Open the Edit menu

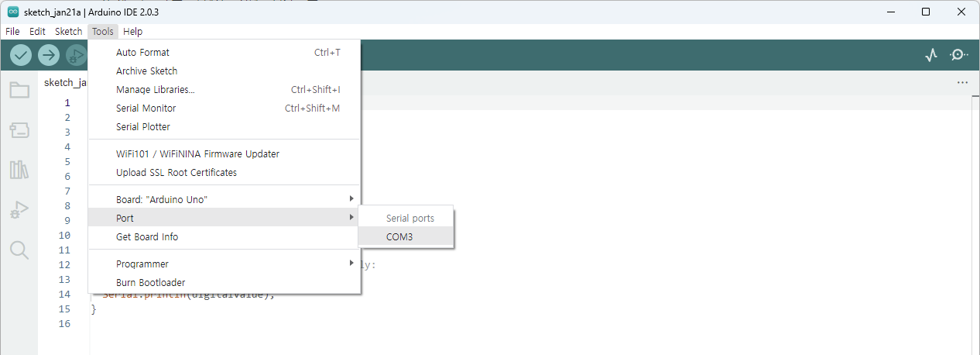click(x=37, y=32)
